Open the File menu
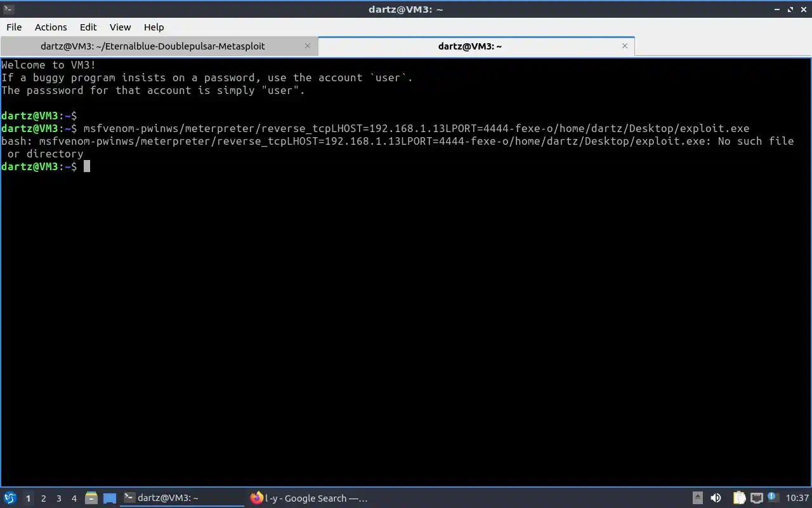 coord(14,27)
